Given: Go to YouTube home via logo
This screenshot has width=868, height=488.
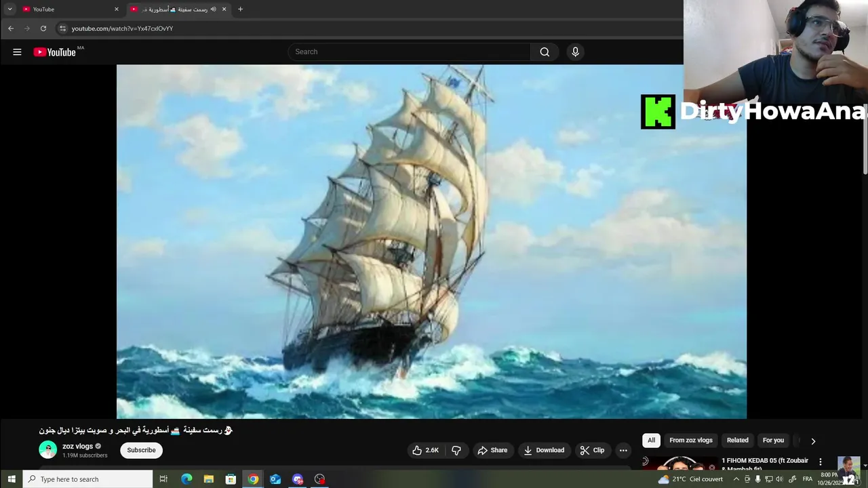Looking at the screenshot, I should (x=55, y=52).
